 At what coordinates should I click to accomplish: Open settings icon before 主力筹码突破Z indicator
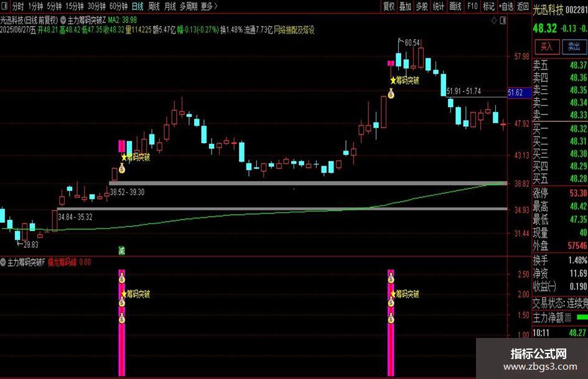point(63,20)
